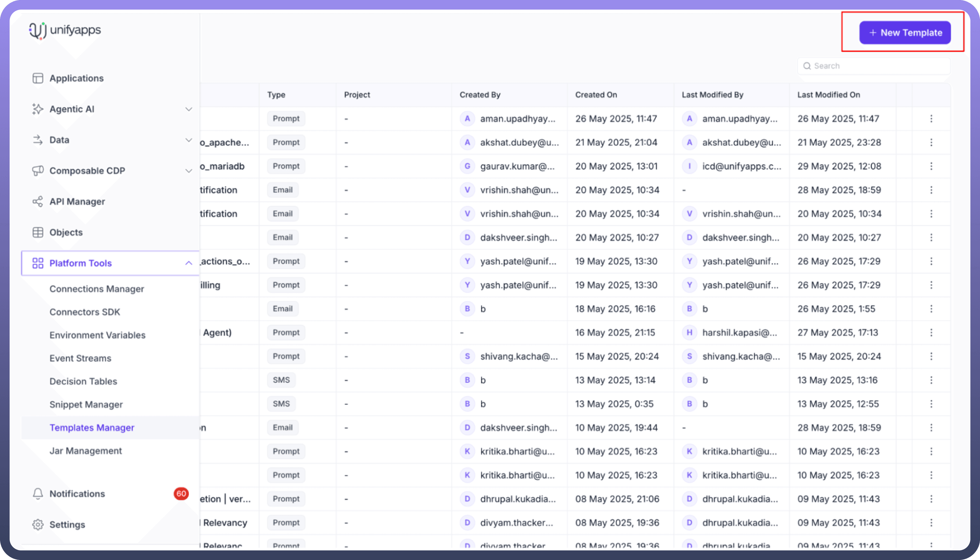Collapse the Platform Tools section
The image size is (980, 560).
tap(189, 263)
